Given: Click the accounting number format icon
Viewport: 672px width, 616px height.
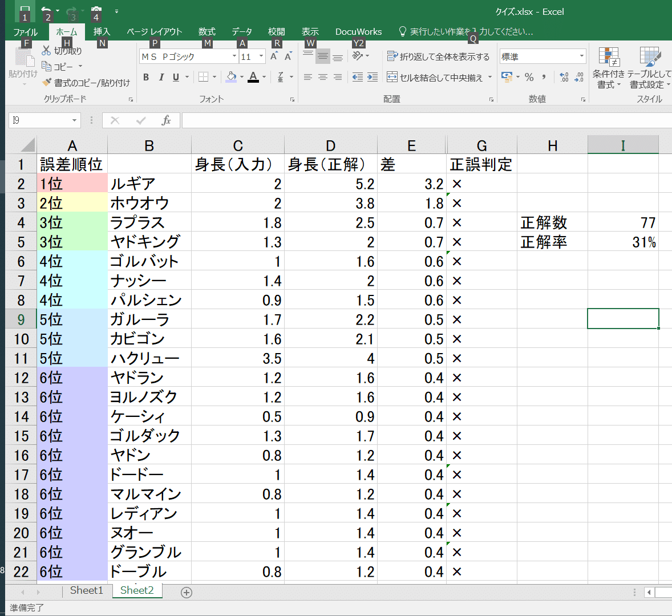Looking at the screenshot, I should (507, 77).
